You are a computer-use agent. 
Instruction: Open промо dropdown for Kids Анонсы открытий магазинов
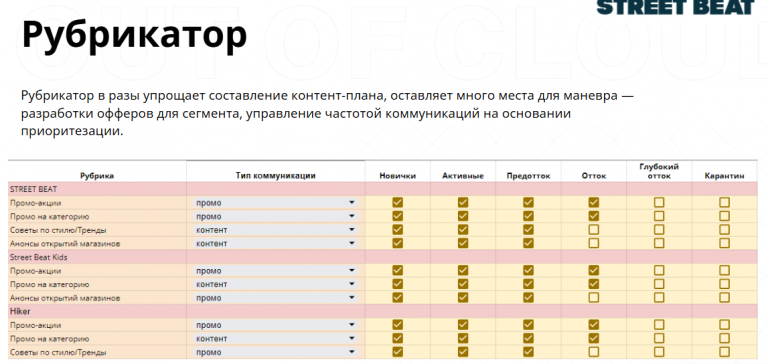275,297
